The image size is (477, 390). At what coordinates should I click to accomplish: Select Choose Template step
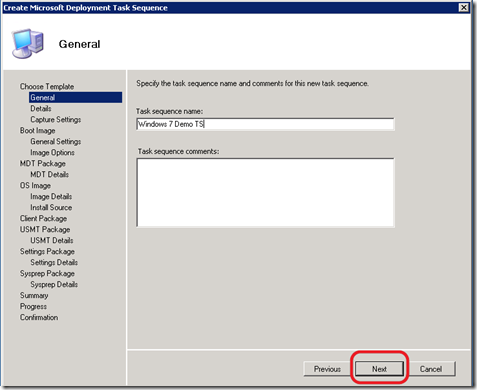click(x=47, y=86)
